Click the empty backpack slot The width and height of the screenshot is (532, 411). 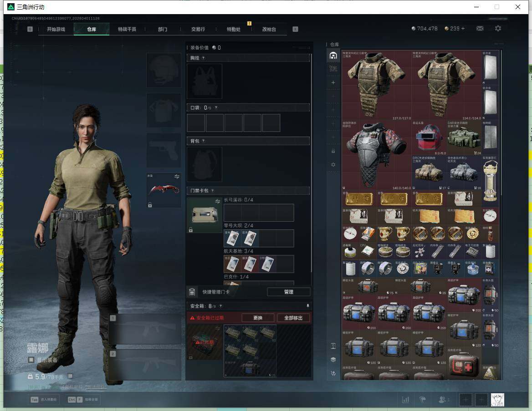pyautogui.click(x=205, y=164)
